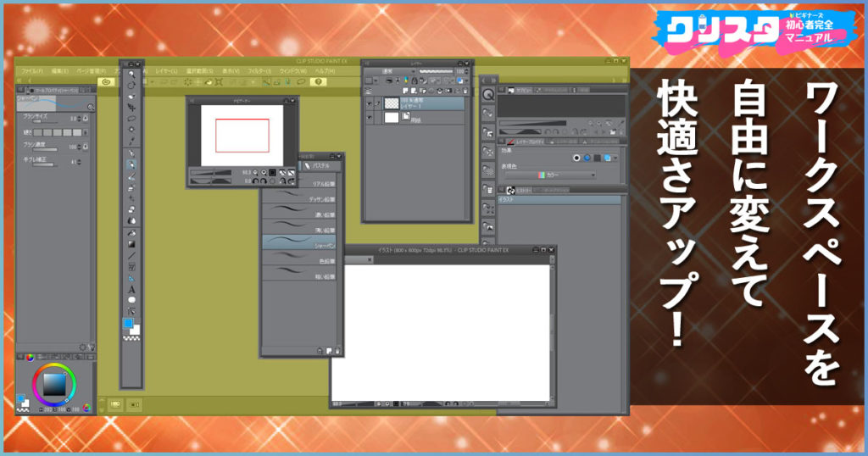Viewport: 868px width, 456px height.
Task: Select the 色鉛筆 sub tool
Action: pos(299,258)
